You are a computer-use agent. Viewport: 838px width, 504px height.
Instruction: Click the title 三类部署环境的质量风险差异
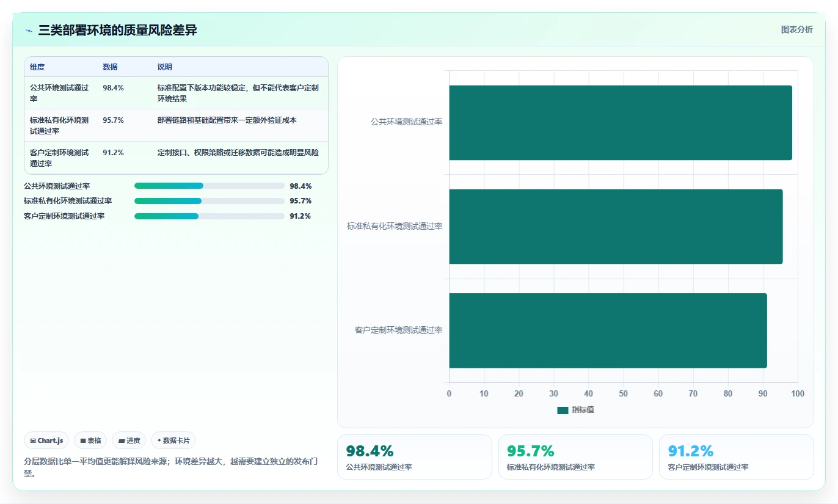click(x=118, y=31)
